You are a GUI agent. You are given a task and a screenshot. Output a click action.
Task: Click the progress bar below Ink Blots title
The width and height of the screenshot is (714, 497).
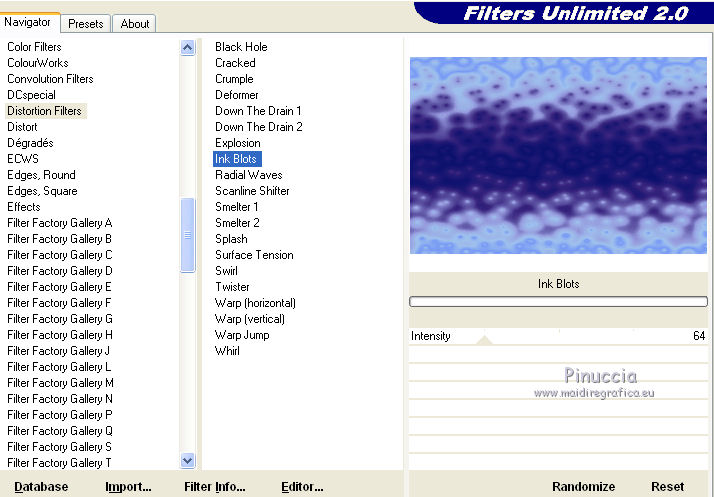[x=558, y=301]
